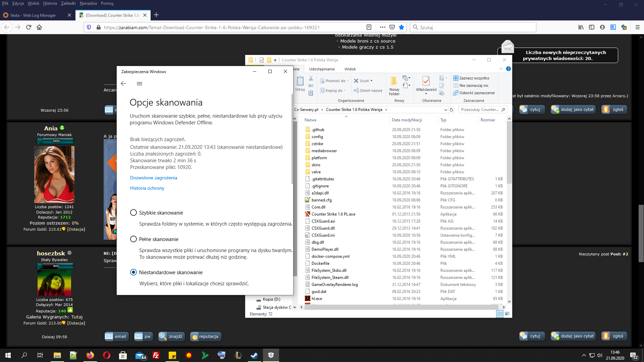Screen dimensions: 644x362
Task: Open Explorer help question mark icon
Action: pyautogui.click(x=508, y=69)
